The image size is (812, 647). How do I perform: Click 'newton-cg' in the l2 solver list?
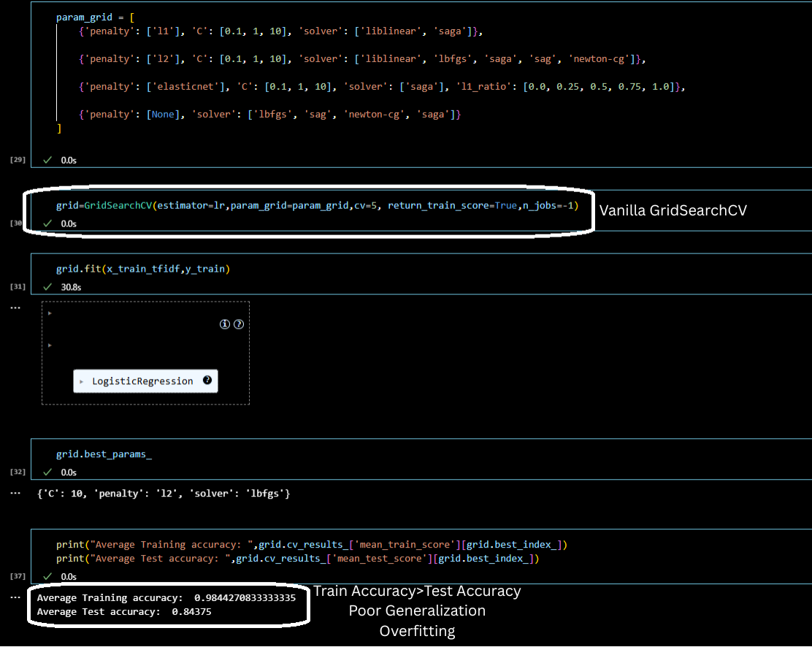[600, 59]
